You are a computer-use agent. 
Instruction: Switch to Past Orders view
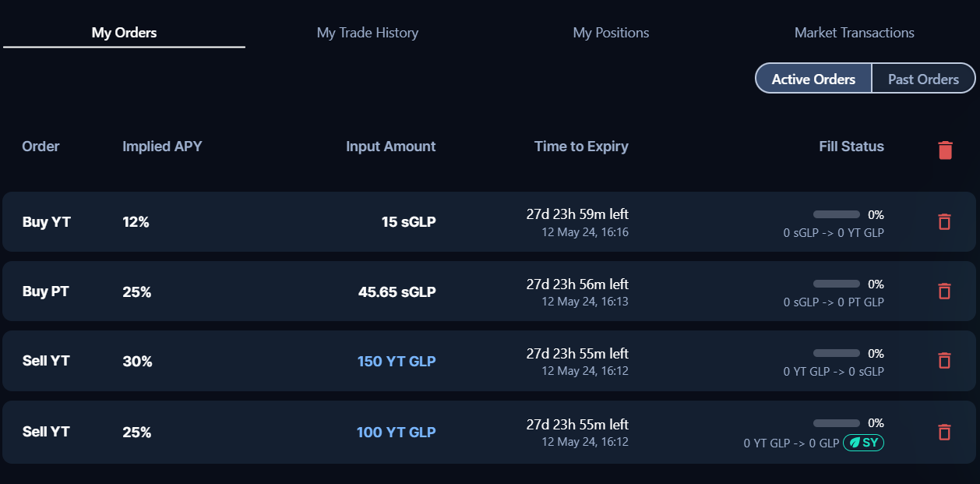point(923,79)
